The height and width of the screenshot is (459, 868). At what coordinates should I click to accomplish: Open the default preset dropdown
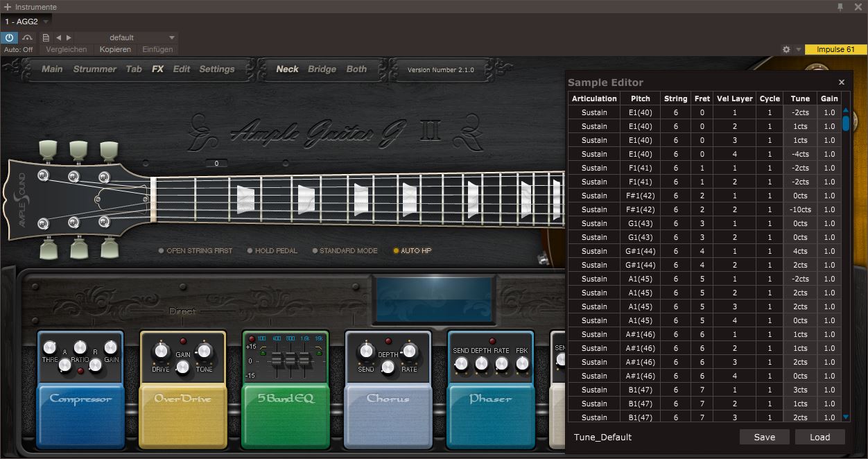coord(172,37)
